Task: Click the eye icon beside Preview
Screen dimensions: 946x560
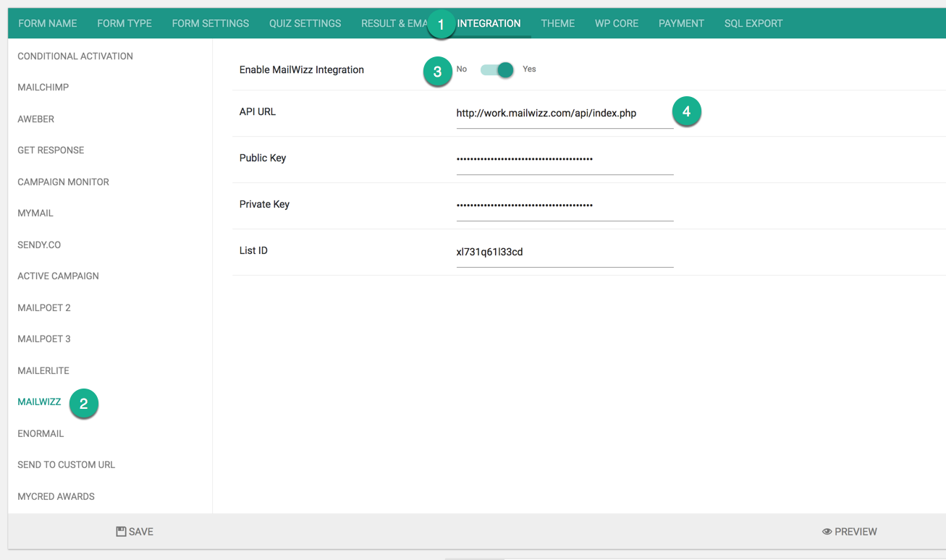Action: pyautogui.click(x=827, y=532)
